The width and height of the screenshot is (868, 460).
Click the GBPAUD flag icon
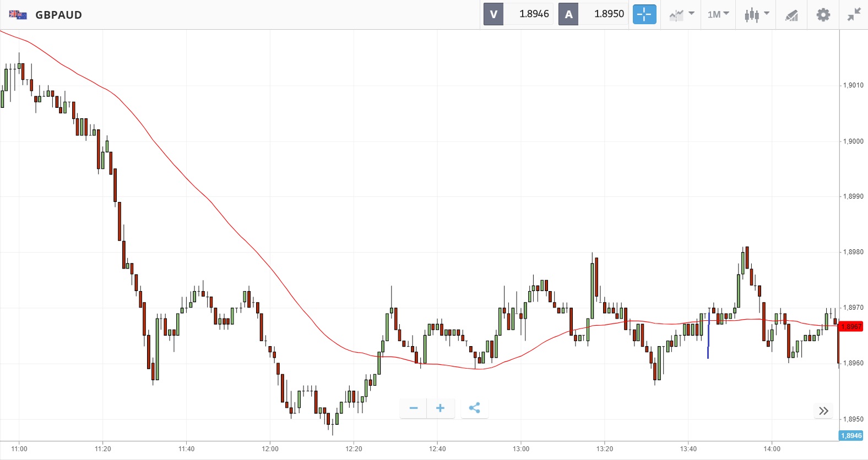(x=18, y=15)
